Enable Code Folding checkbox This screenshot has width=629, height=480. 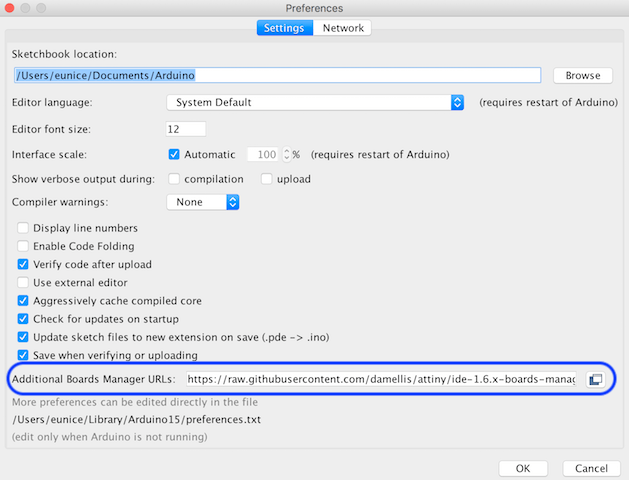(23, 246)
